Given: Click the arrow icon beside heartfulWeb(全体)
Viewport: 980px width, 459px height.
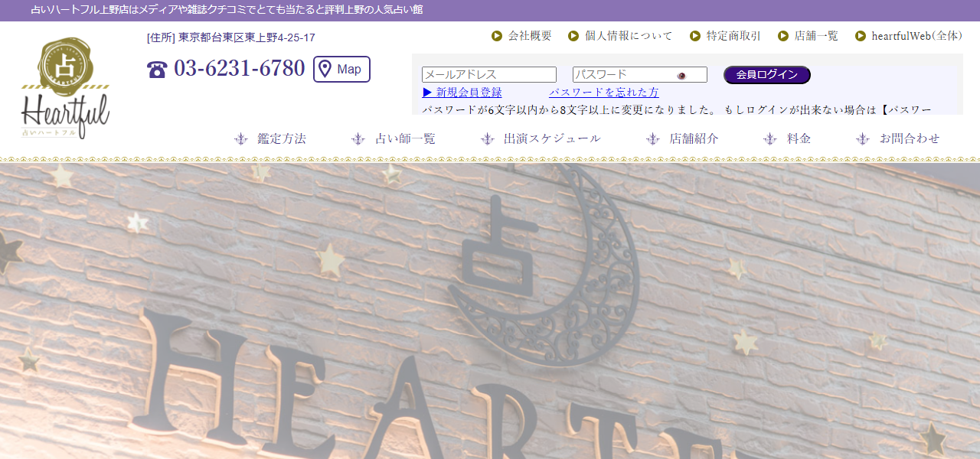Looking at the screenshot, I should pos(861,36).
